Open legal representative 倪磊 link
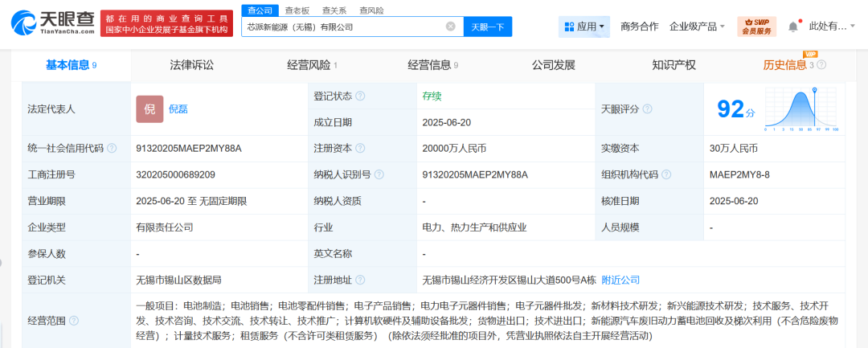Viewport: 868px width, 348px height. [178, 109]
